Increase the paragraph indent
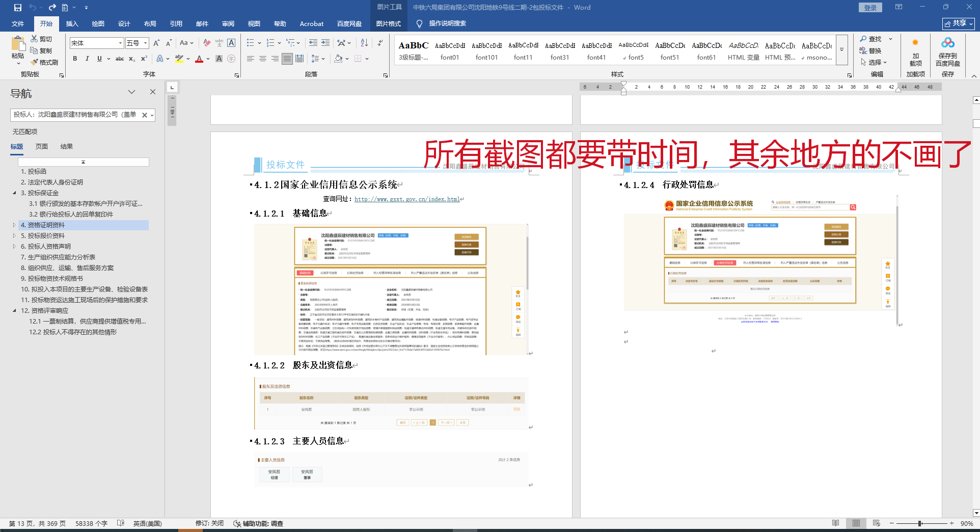Image resolution: width=980 pixels, height=532 pixels. 325,43
